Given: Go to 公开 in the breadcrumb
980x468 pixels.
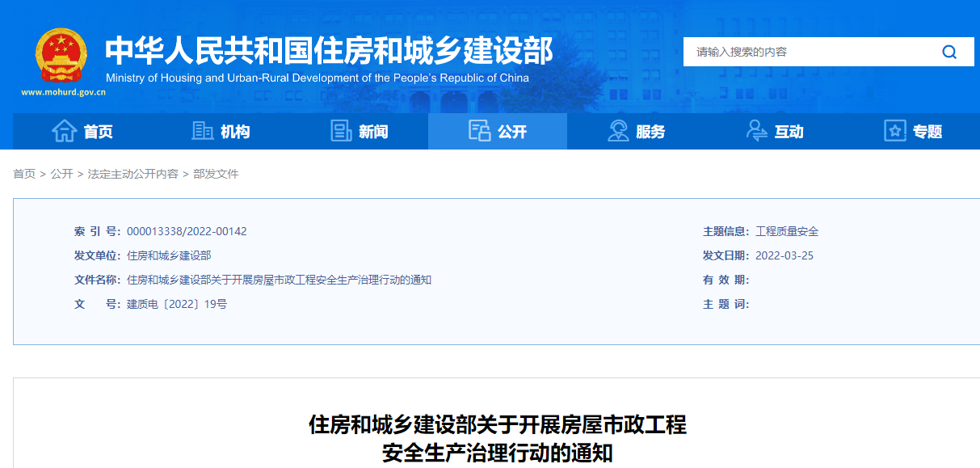Looking at the screenshot, I should (61, 174).
